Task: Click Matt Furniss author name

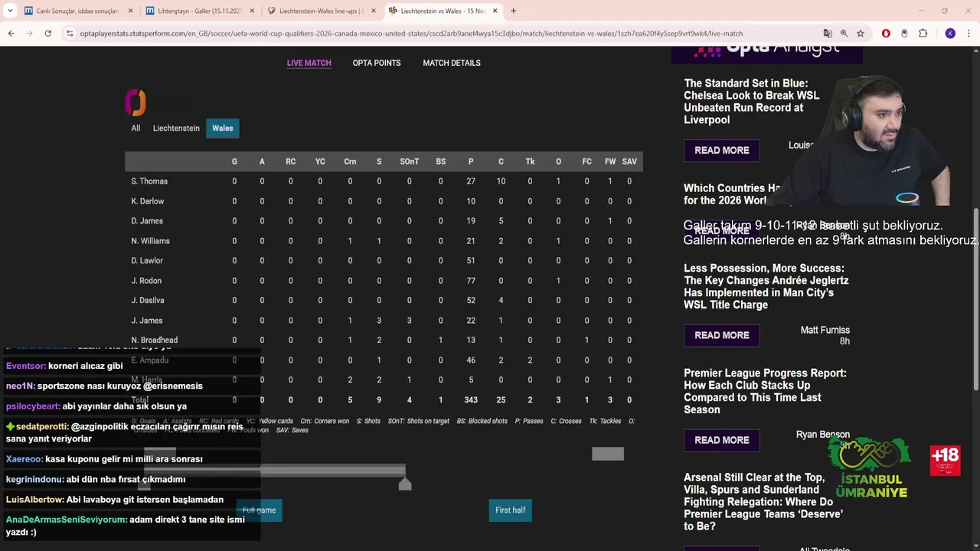Action: (x=825, y=330)
